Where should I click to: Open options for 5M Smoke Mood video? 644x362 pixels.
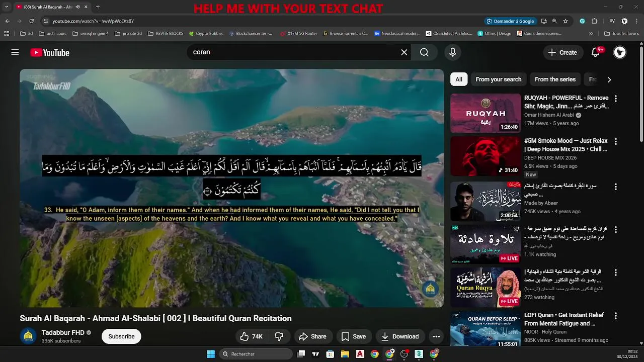tap(615, 142)
